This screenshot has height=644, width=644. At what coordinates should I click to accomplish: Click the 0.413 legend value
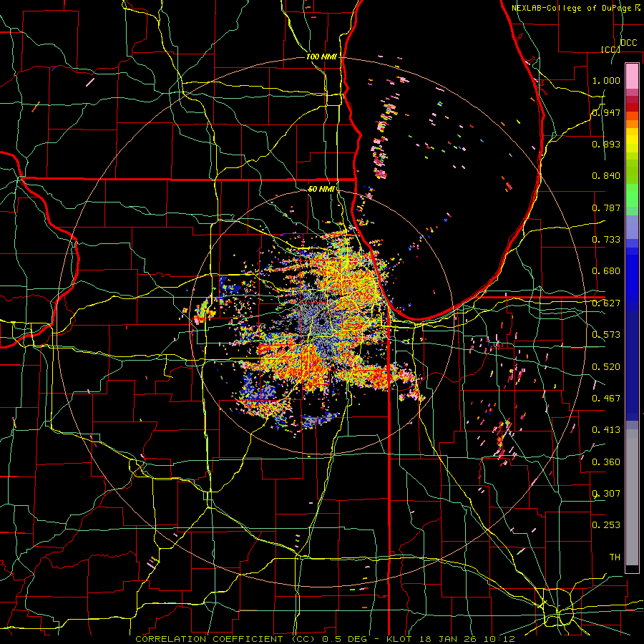click(606, 430)
